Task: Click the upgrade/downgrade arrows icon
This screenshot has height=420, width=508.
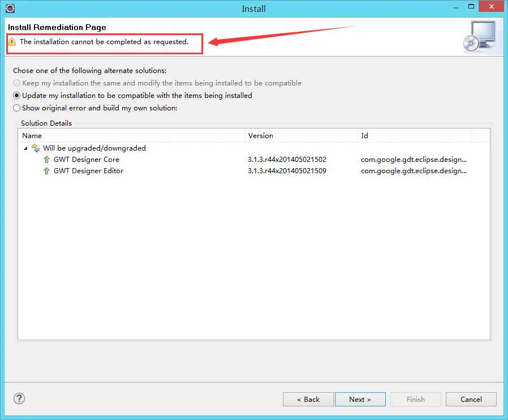Action: (x=35, y=148)
